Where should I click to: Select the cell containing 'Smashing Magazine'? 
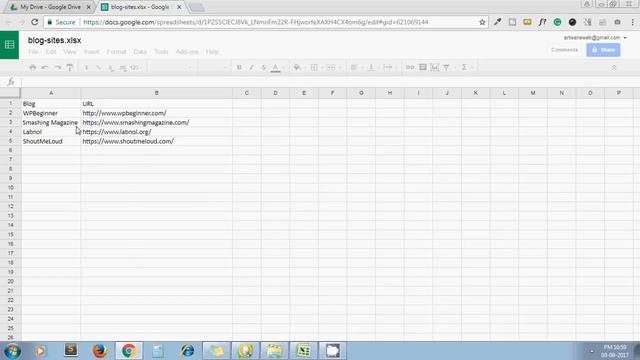point(51,122)
